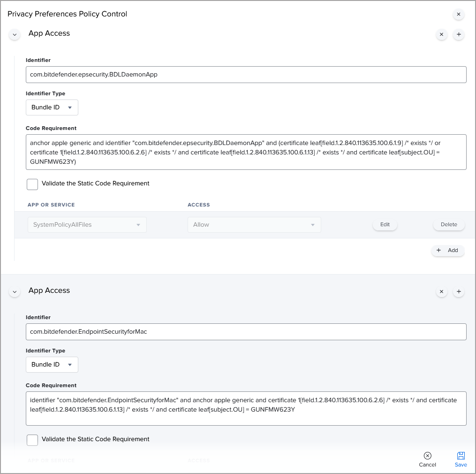The image size is (476, 474).
Task: Click plus icon on second App Access section
Action: tap(459, 291)
